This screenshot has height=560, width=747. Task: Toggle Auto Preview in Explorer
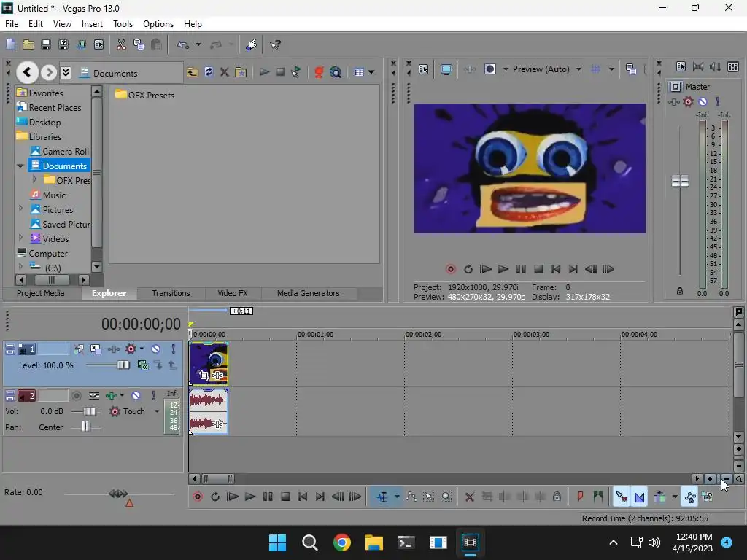pyautogui.click(x=296, y=72)
